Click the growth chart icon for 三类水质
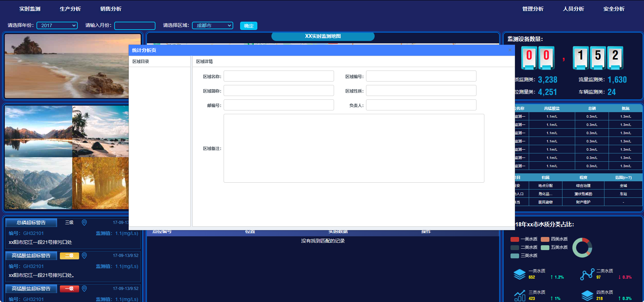The height and width of the screenshot is (302, 644). (519, 295)
